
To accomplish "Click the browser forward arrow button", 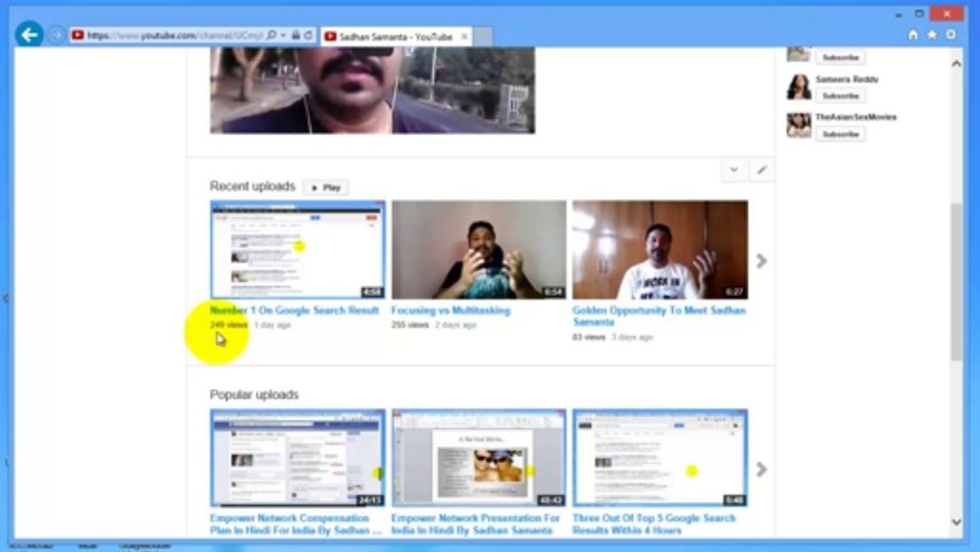I will (x=56, y=35).
